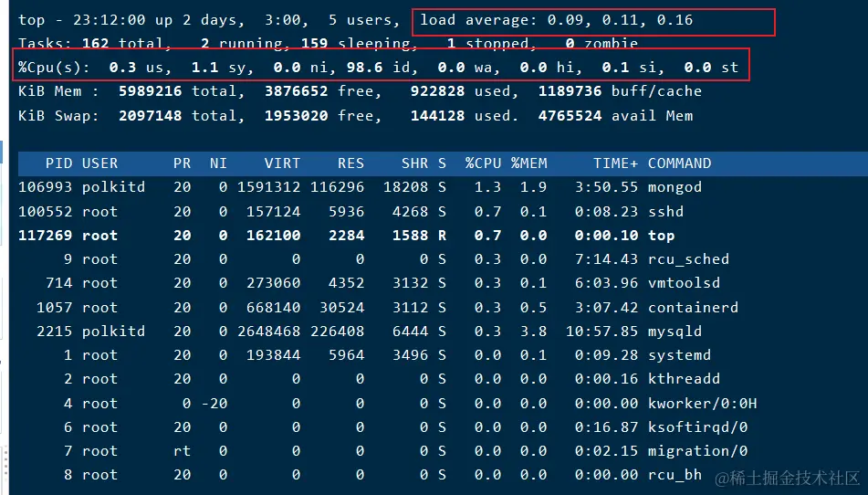Select PID 2215 value

(x=54, y=332)
